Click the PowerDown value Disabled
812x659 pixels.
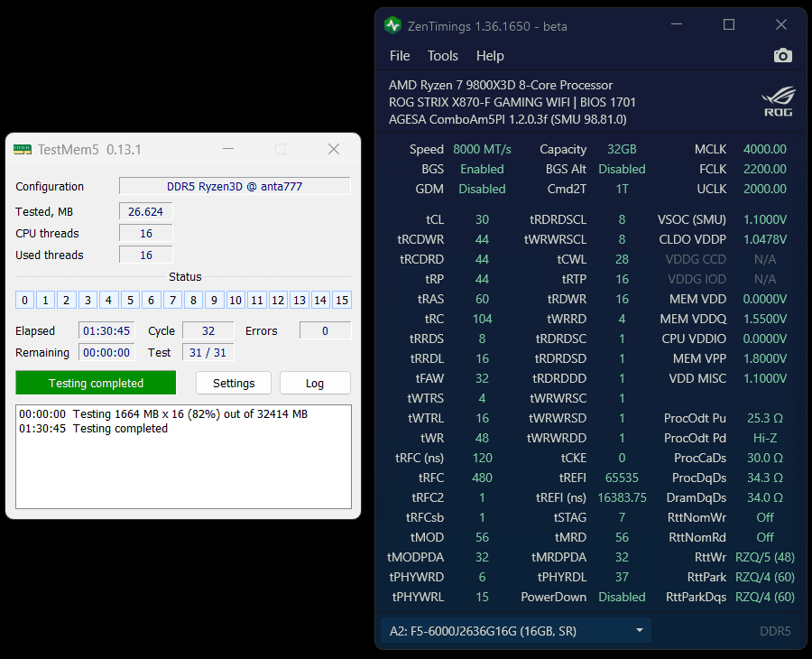pos(622,597)
